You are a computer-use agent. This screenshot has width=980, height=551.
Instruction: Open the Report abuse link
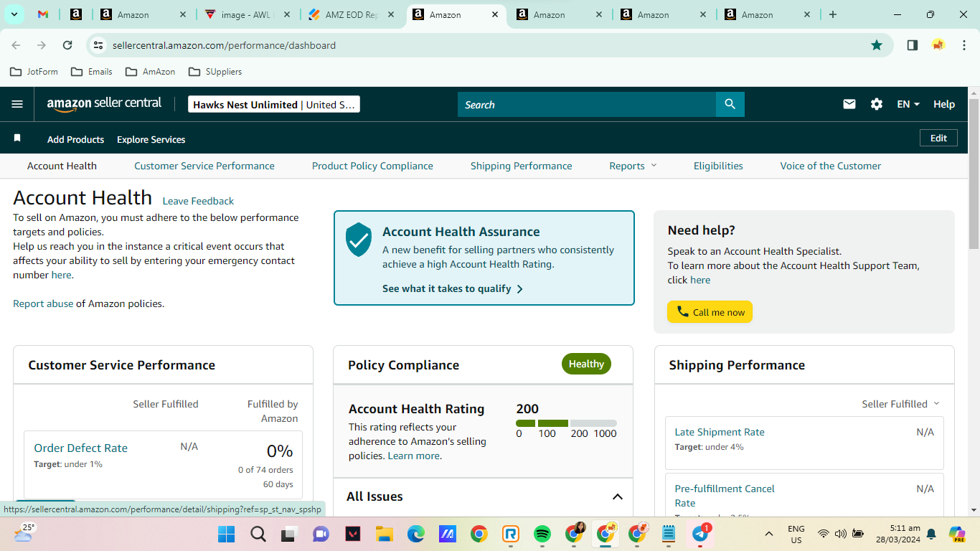43,303
